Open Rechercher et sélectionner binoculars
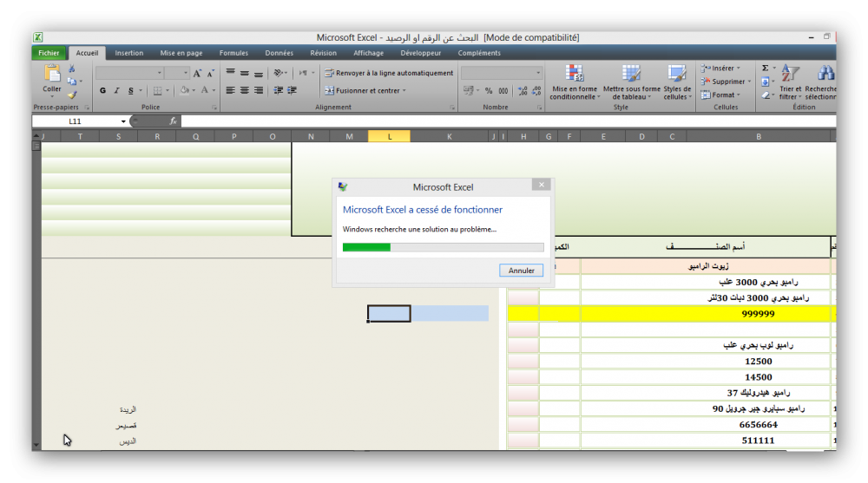Image resolution: width=868 pixels, height=483 pixels. [821, 82]
